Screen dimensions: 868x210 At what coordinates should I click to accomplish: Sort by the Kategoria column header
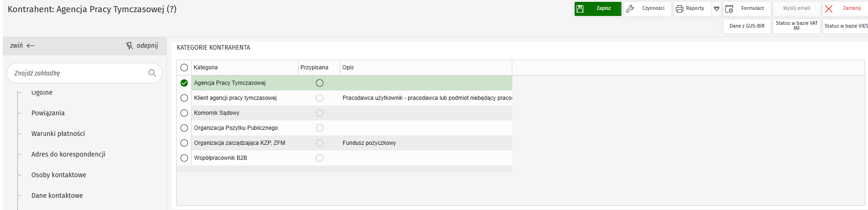pos(206,67)
